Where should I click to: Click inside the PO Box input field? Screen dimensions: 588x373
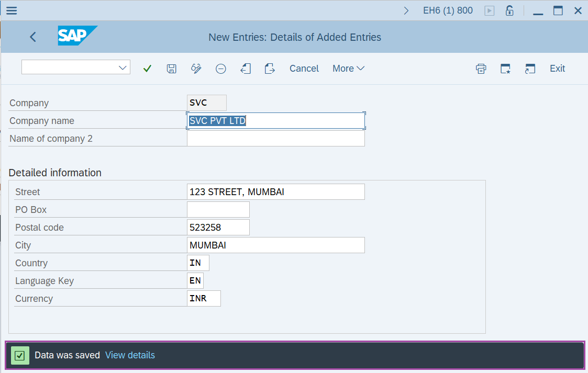point(218,209)
